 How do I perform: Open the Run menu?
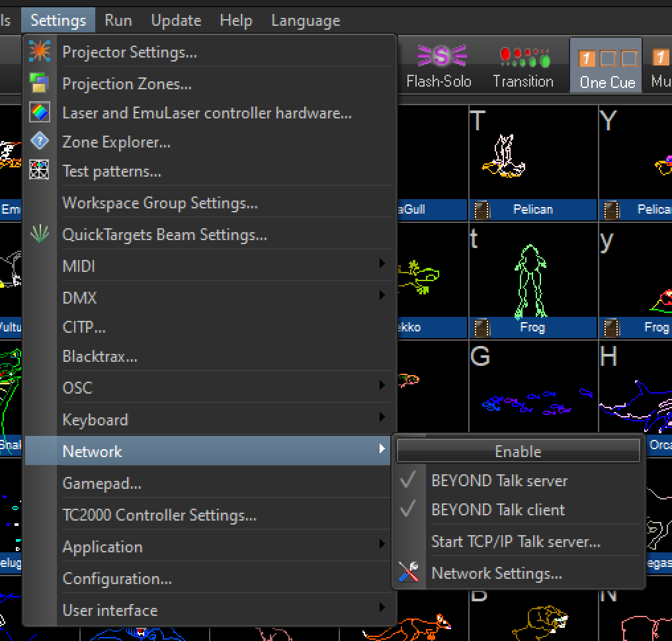118,21
